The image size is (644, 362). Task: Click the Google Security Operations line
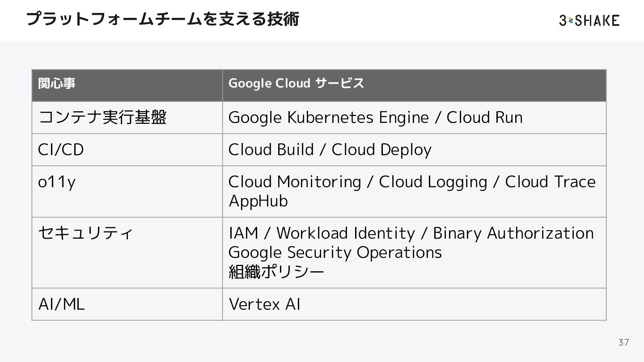coord(335,253)
